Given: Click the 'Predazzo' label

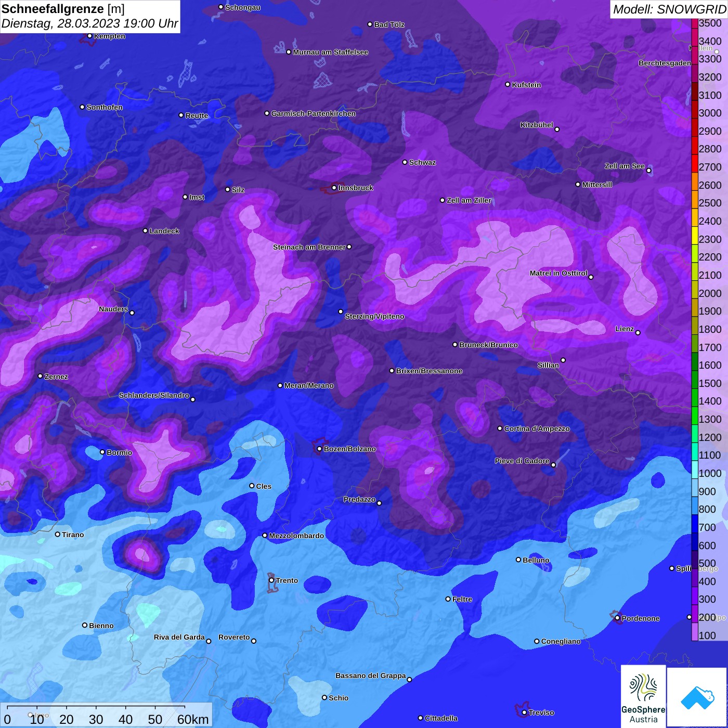Looking at the screenshot, I should point(359,499).
